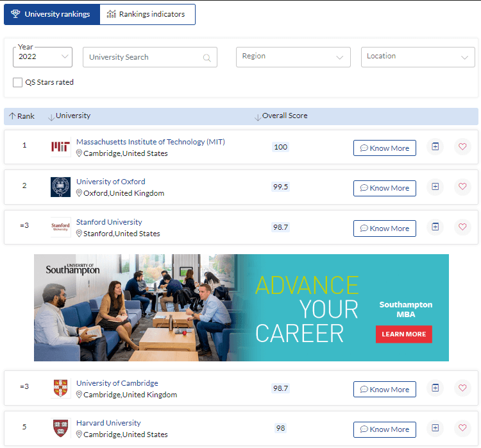The image size is (481, 448).
Task: Click University of Cambridge's score 98.7
Action: point(281,388)
